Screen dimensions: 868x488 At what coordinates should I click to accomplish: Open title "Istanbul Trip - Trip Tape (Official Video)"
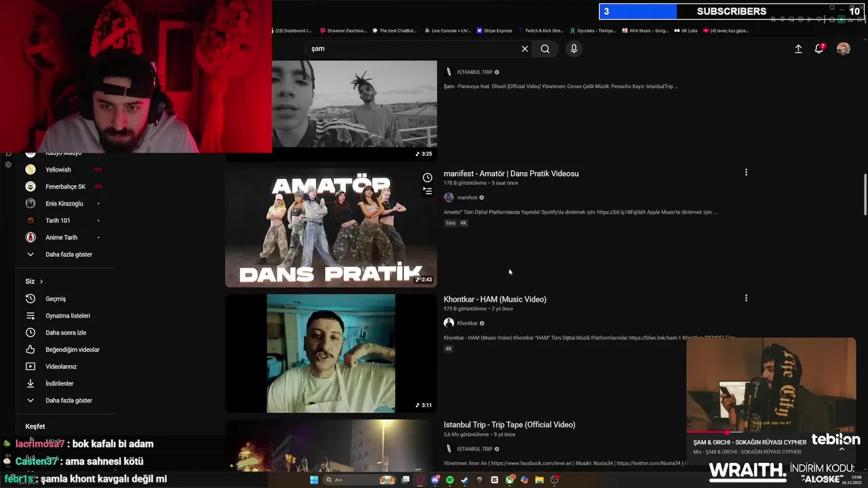[509, 424]
